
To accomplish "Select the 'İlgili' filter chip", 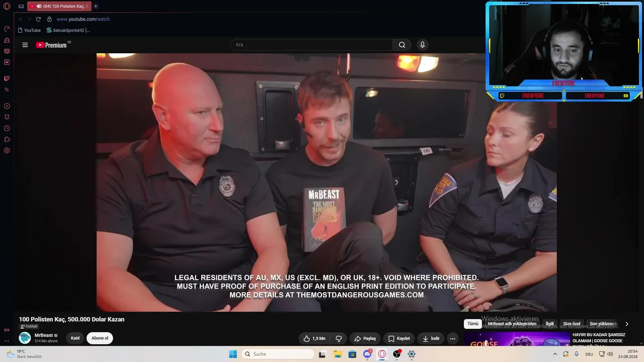I will (x=550, y=324).
